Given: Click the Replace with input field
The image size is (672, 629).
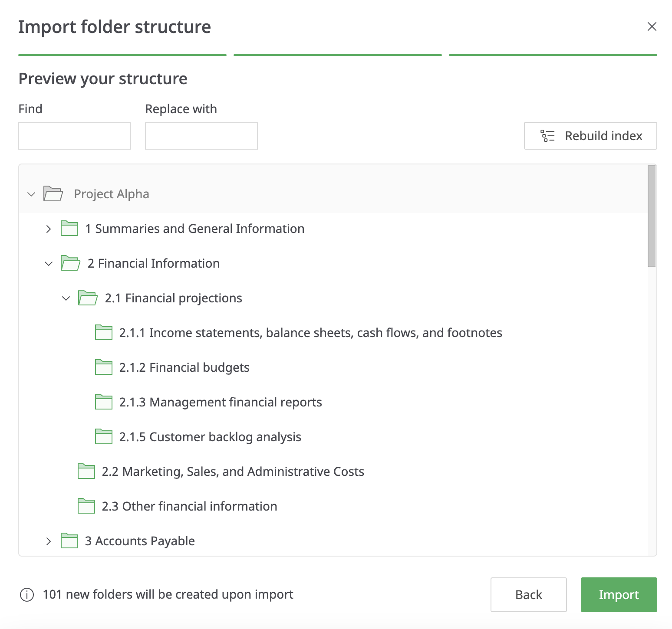Looking at the screenshot, I should coord(201,136).
